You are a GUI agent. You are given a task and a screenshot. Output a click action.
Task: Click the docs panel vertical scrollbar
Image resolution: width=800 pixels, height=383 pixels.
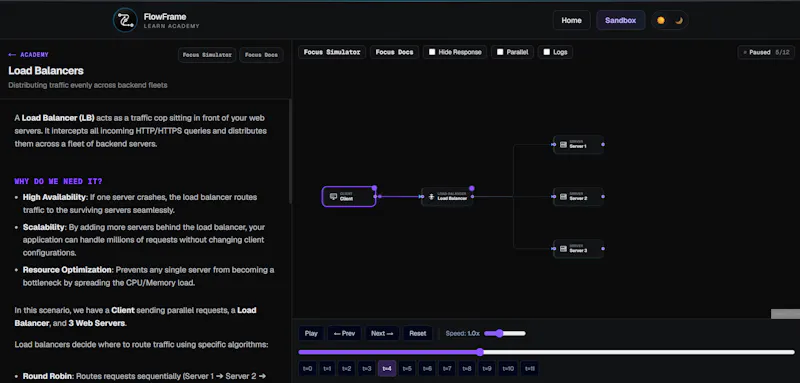tap(290, 151)
